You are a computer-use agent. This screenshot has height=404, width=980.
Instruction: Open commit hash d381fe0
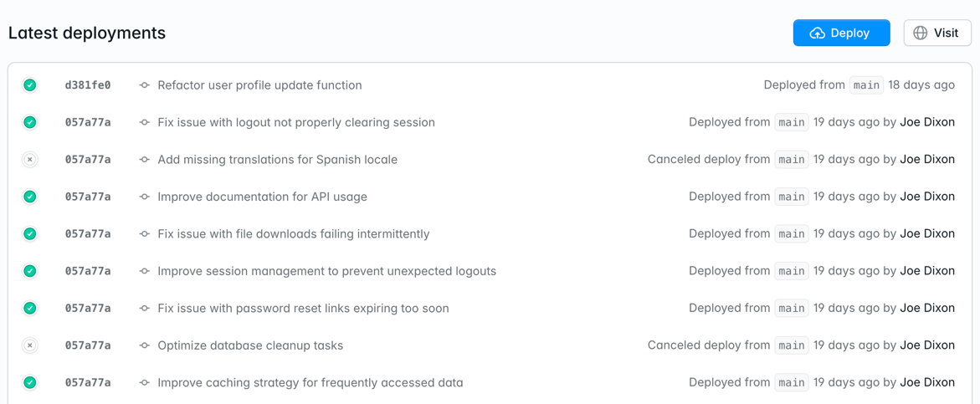(x=88, y=85)
